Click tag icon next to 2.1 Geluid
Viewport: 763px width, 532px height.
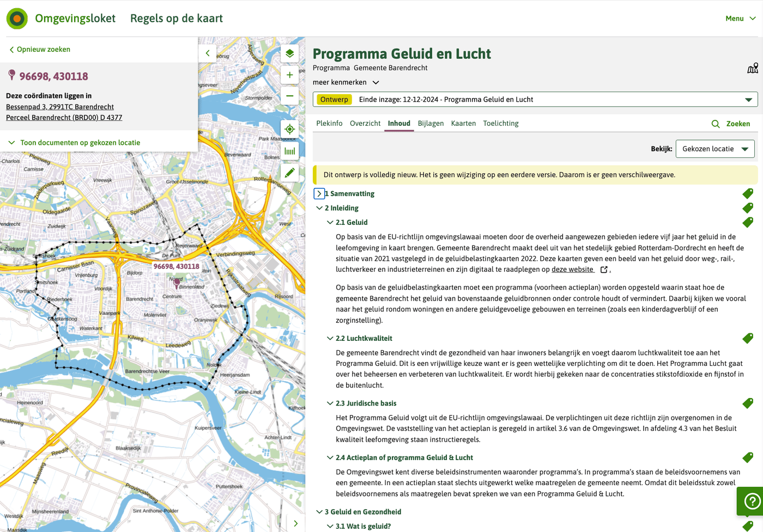748,222
